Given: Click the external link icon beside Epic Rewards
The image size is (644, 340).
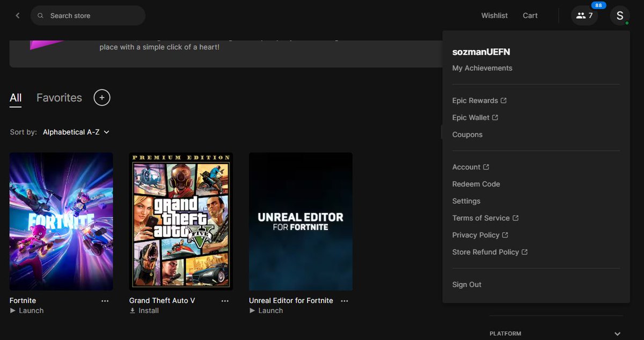Looking at the screenshot, I should (x=503, y=100).
